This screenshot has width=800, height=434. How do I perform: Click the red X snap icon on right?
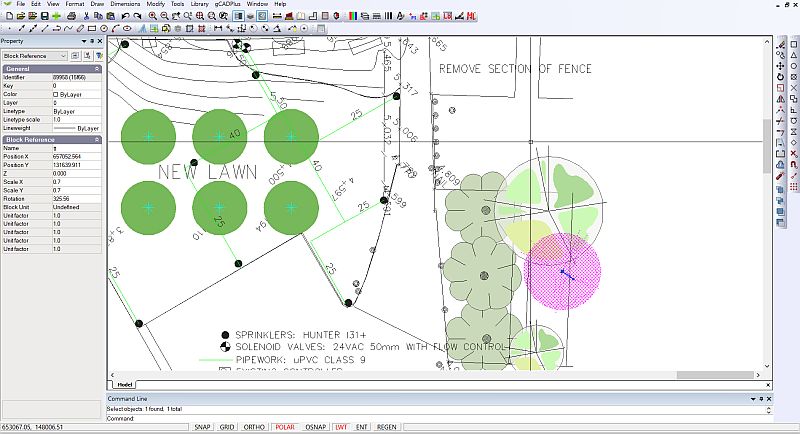(793, 154)
